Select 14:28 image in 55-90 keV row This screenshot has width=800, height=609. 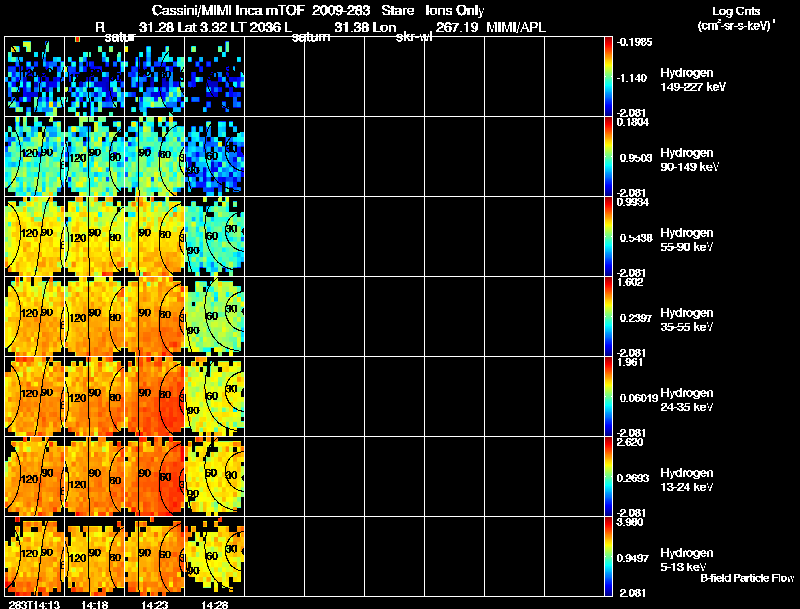214,236
